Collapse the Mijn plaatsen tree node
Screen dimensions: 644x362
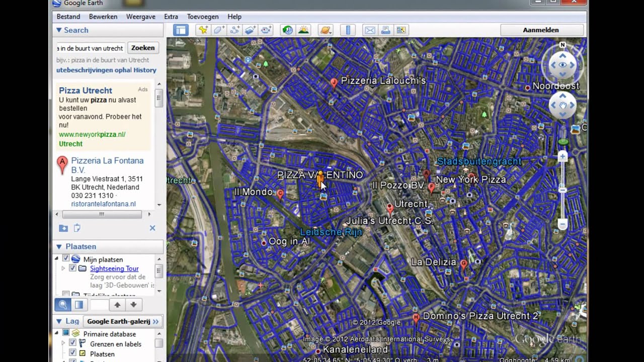tap(57, 259)
